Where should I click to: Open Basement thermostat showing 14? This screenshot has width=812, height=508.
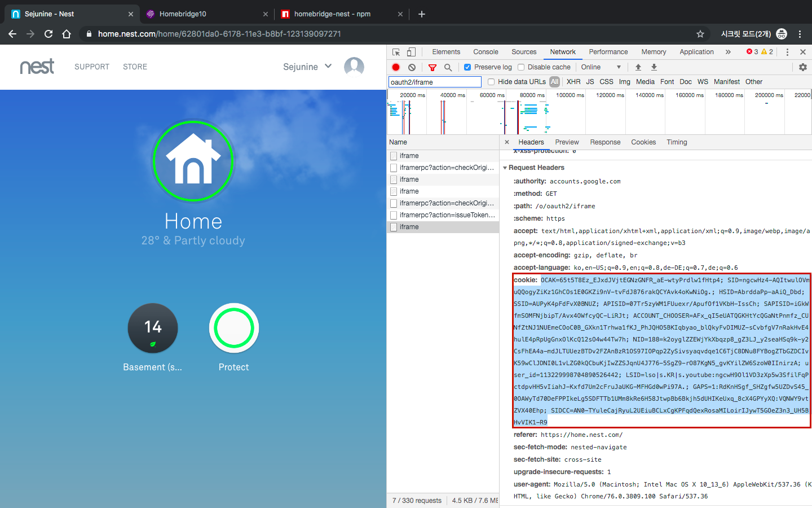[x=153, y=328]
